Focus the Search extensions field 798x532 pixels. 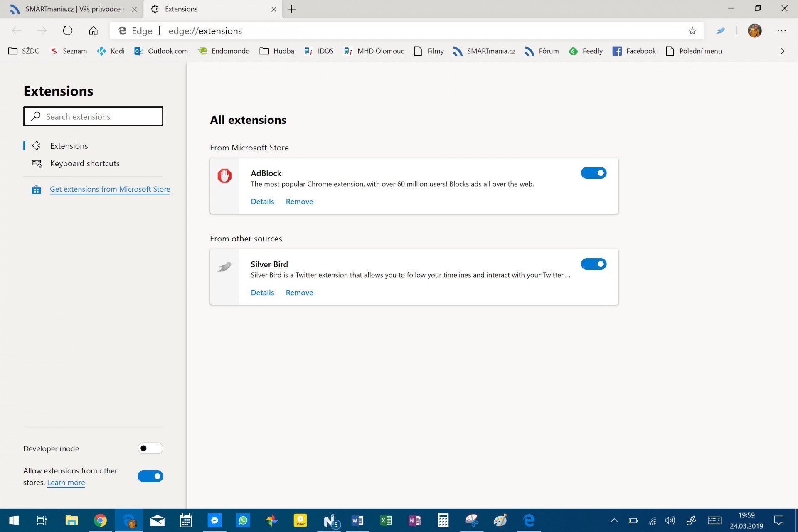(94, 116)
